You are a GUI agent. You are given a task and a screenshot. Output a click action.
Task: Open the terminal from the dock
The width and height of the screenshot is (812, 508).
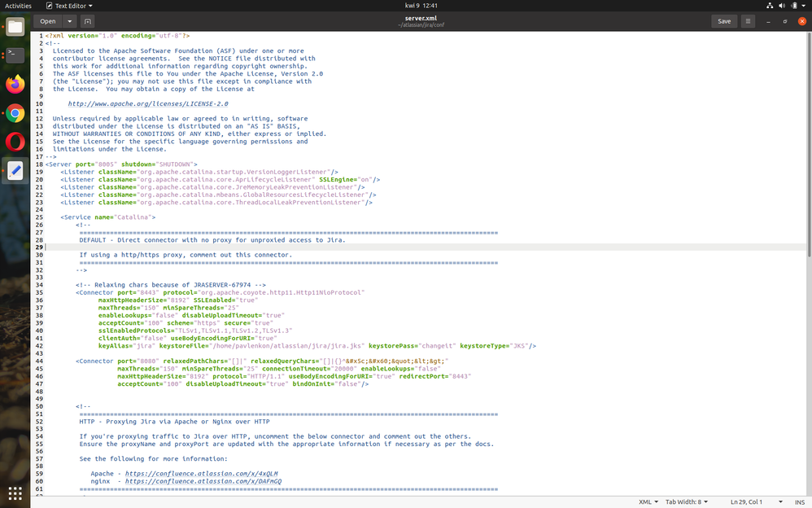14,56
